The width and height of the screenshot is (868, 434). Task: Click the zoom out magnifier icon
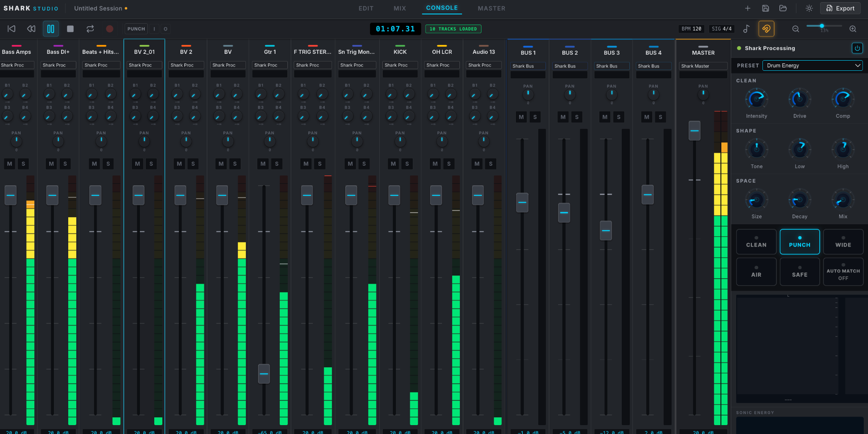796,29
